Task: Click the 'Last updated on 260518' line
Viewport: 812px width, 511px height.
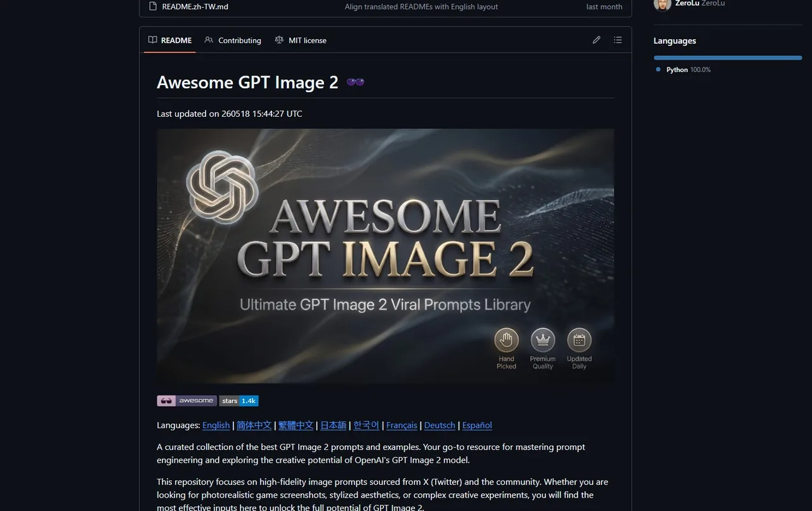Action: [230, 114]
